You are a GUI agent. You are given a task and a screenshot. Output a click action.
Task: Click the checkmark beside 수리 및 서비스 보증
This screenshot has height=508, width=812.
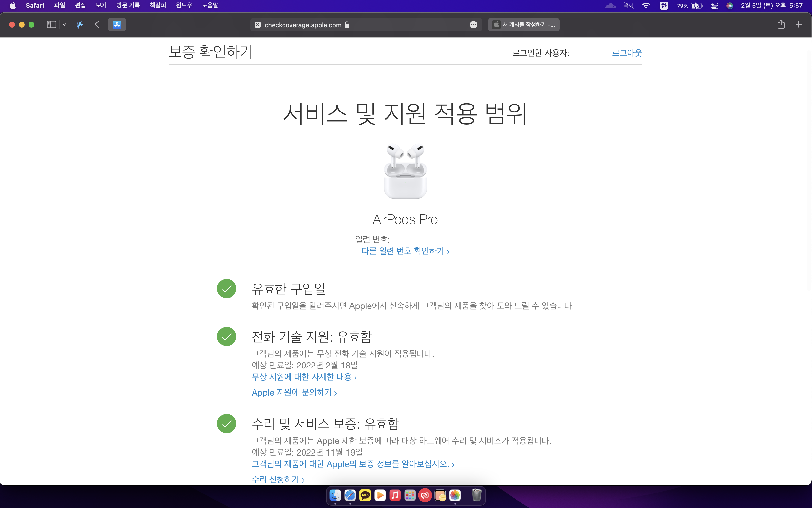226,423
